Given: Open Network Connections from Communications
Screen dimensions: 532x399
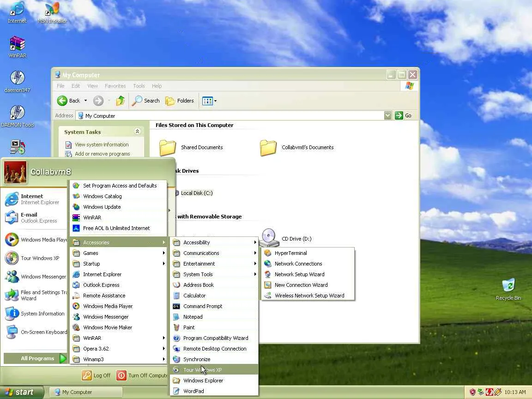Looking at the screenshot, I should pos(308,264).
